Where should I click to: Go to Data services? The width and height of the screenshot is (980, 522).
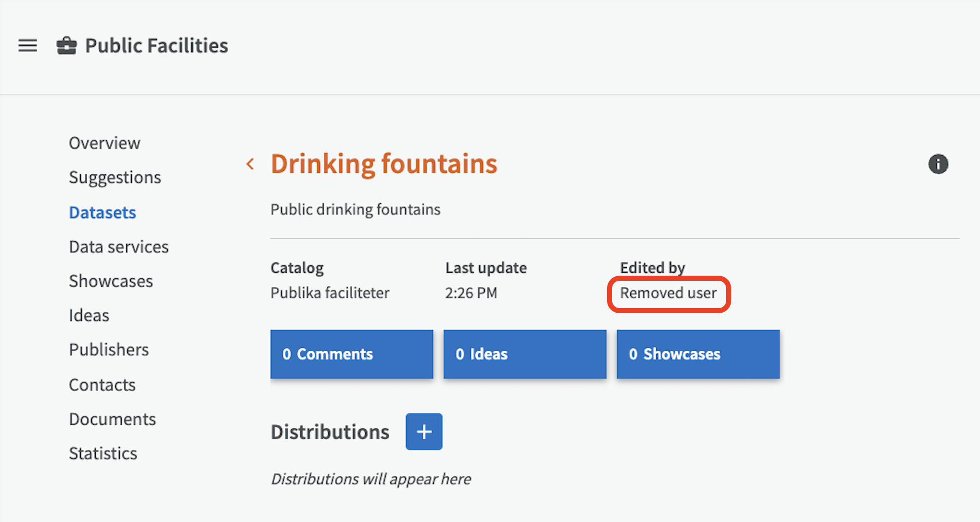tap(119, 247)
